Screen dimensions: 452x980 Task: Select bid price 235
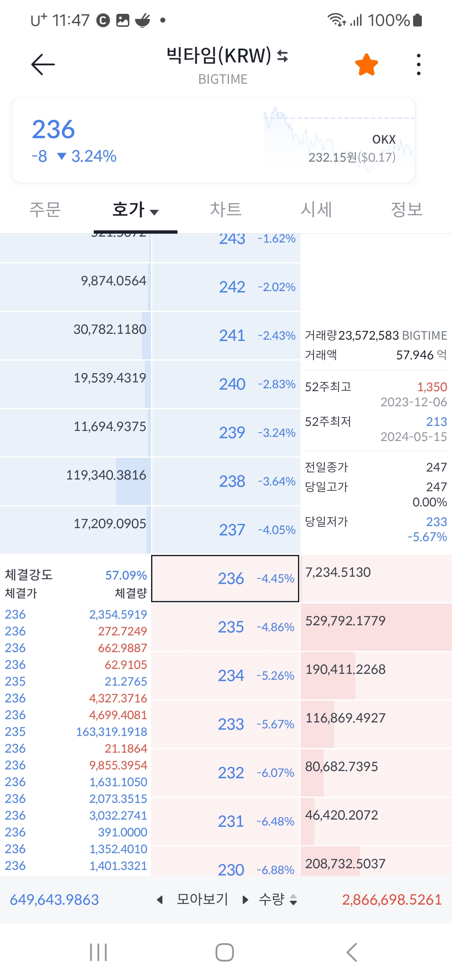[225, 627]
